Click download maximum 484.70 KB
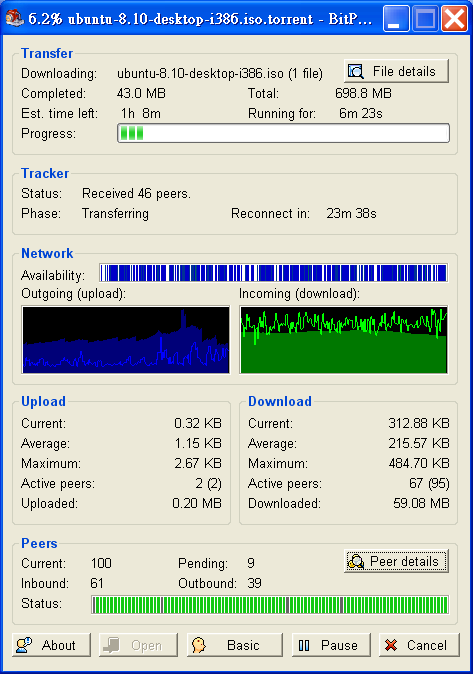The image size is (475, 674). click(x=419, y=463)
